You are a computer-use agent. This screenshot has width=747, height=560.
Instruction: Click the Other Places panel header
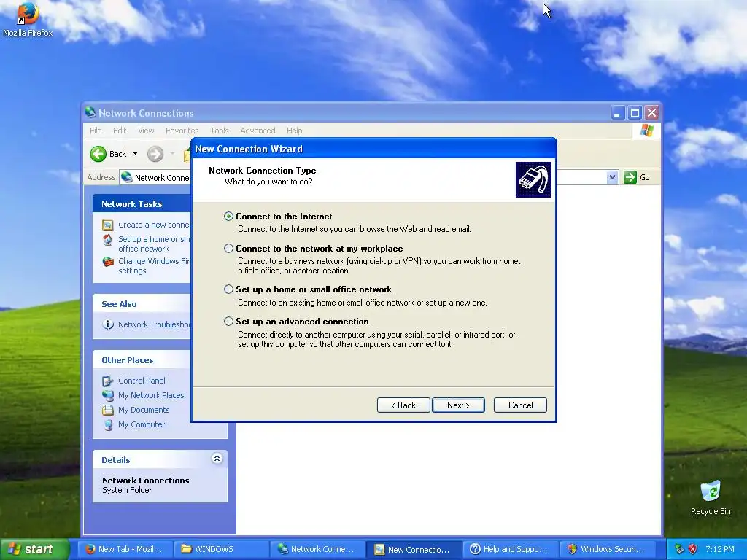coord(142,360)
